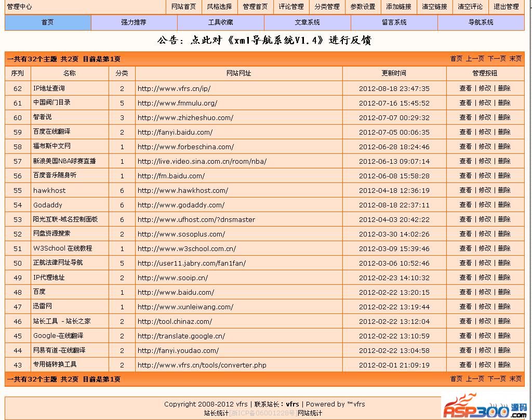The width and height of the screenshot is (532, 420).
Task: Click 查看 for 正航法律网址导航 row
Action: [x=465, y=263]
